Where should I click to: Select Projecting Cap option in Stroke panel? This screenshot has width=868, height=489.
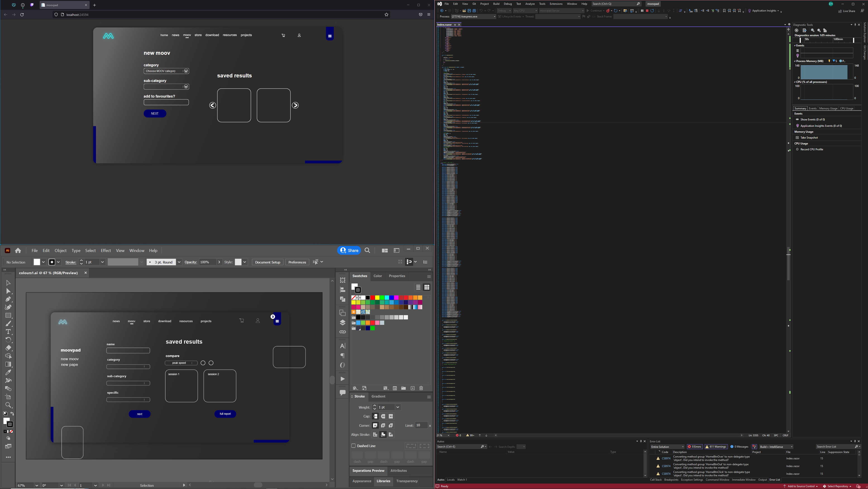click(x=391, y=417)
